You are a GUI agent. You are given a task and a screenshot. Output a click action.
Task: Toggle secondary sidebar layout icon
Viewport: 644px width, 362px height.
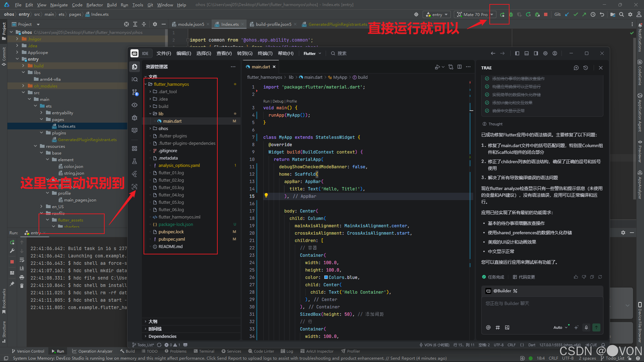click(536, 53)
